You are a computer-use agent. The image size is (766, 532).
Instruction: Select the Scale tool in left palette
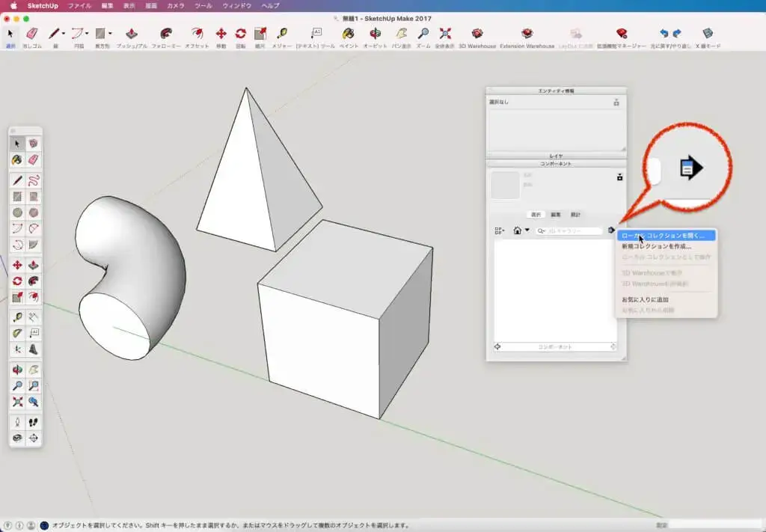pos(17,297)
